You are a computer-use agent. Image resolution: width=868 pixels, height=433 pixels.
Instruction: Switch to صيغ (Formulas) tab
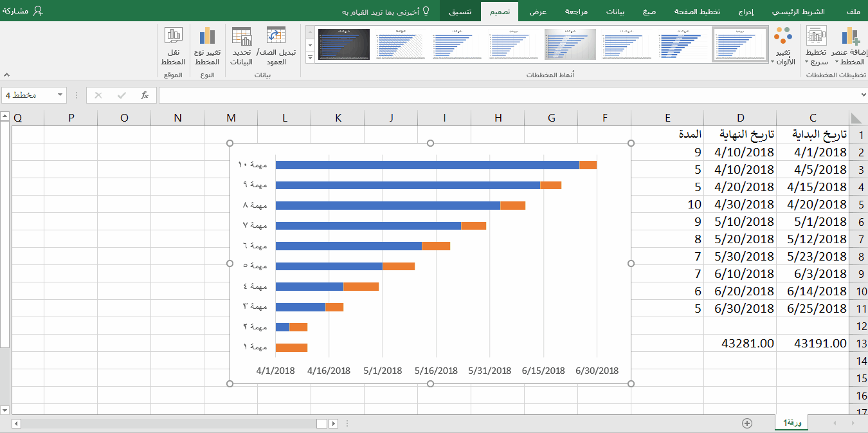(x=649, y=12)
